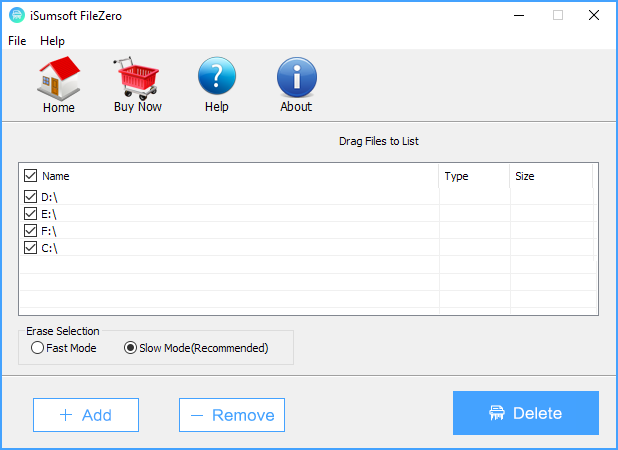This screenshot has height=450, width=618.
Task: Click the Add button
Action: [x=86, y=415]
